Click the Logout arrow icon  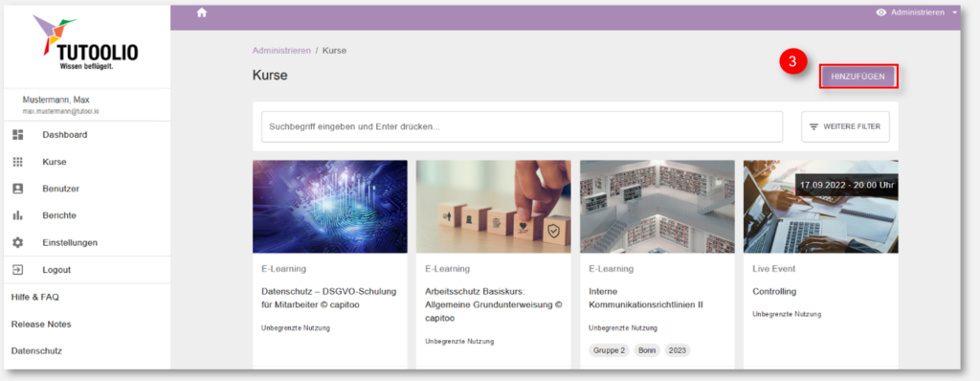point(17,270)
